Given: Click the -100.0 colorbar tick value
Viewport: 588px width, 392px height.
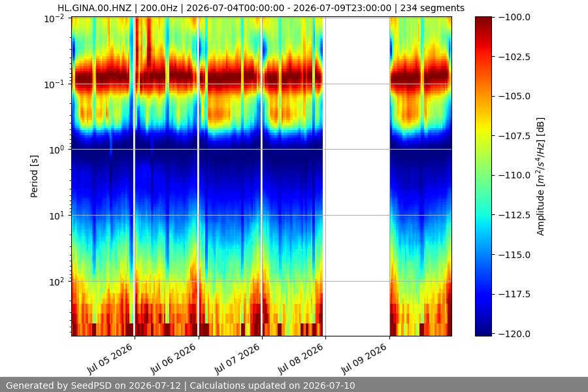Looking at the screenshot, I should [x=514, y=17].
